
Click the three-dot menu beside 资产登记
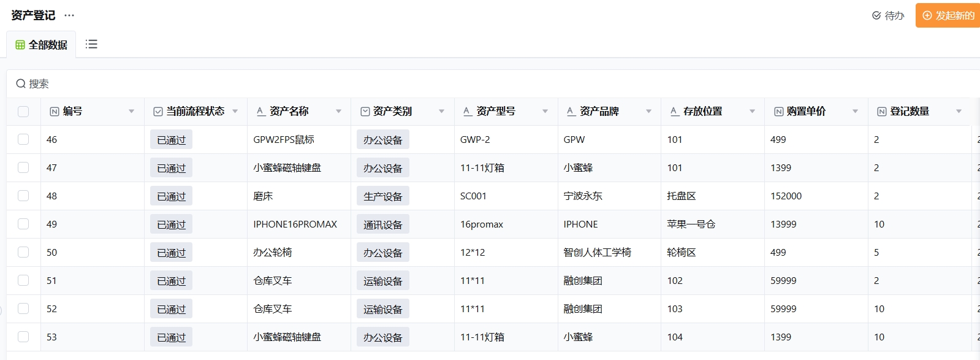tap(69, 15)
